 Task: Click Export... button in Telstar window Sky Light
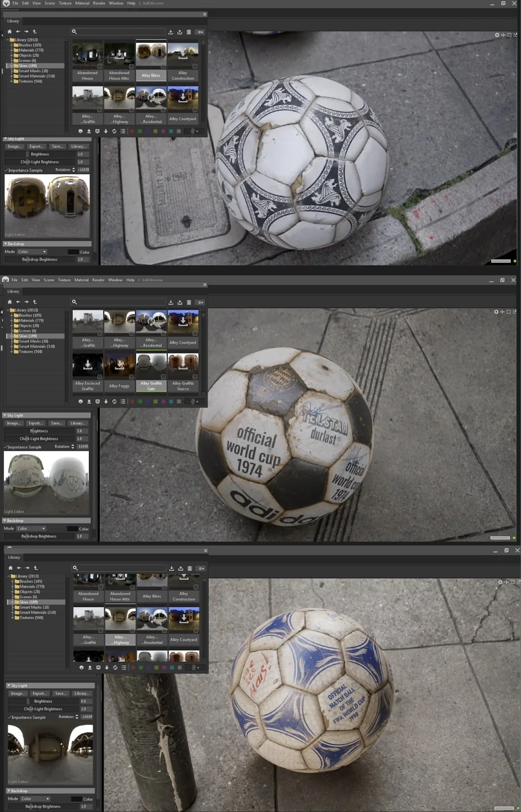(x=36, y=423)
